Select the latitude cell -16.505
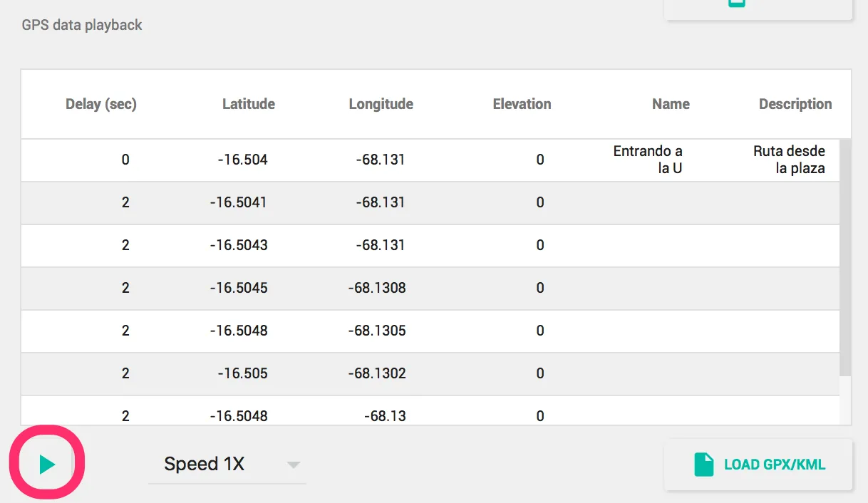 [243, 373]
